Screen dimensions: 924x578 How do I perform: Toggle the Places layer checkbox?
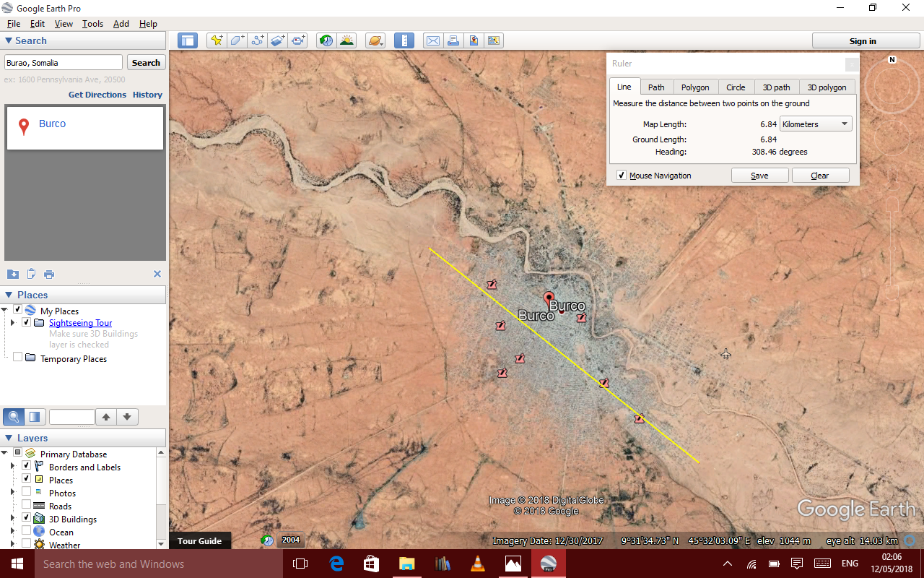pyautogui.click(x=27, y=479)
